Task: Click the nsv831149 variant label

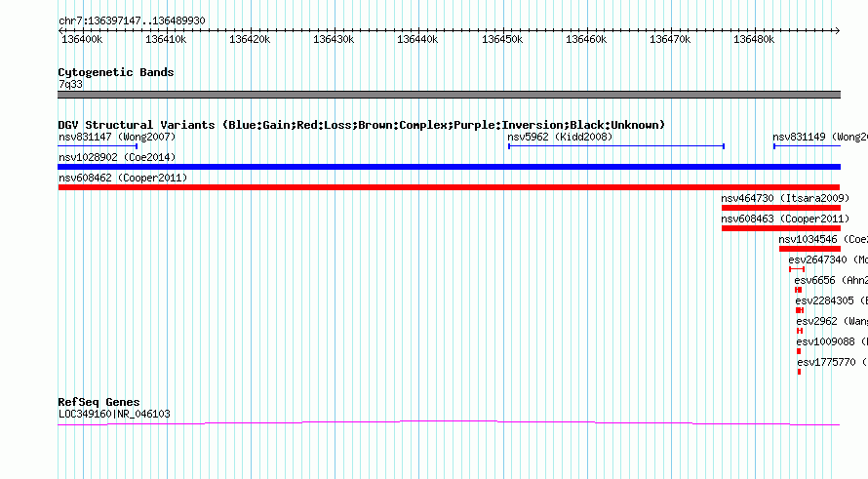Action: coord(820,137)
